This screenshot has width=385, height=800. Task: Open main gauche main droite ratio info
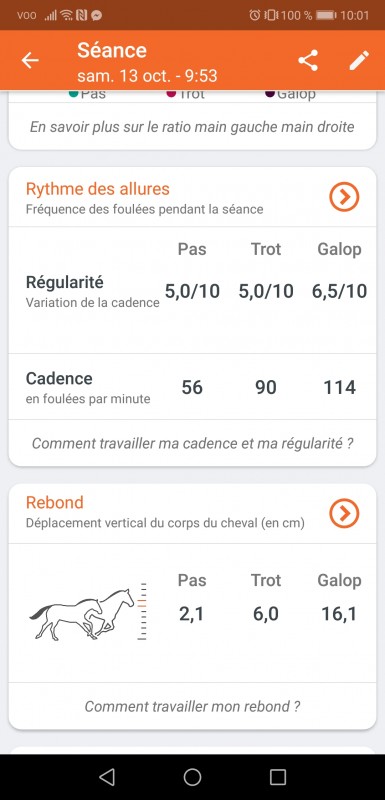[x=192, y=127]
